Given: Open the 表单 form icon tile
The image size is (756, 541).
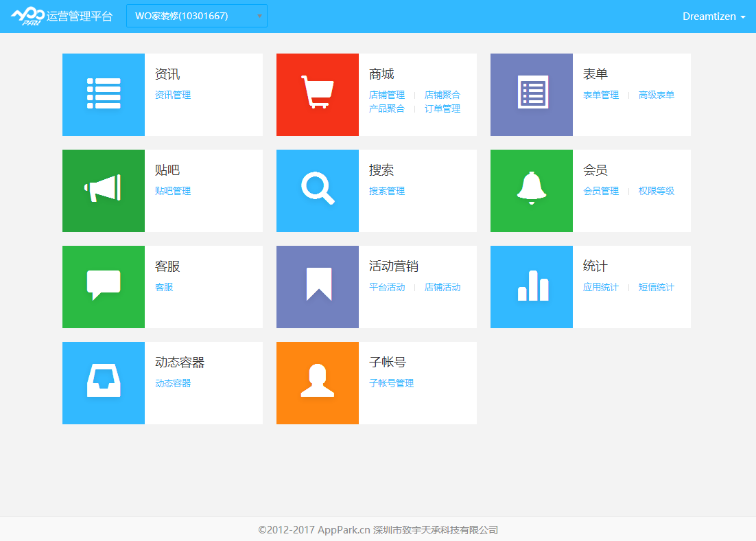Looking at the screenshot, I should pos(531,94).
